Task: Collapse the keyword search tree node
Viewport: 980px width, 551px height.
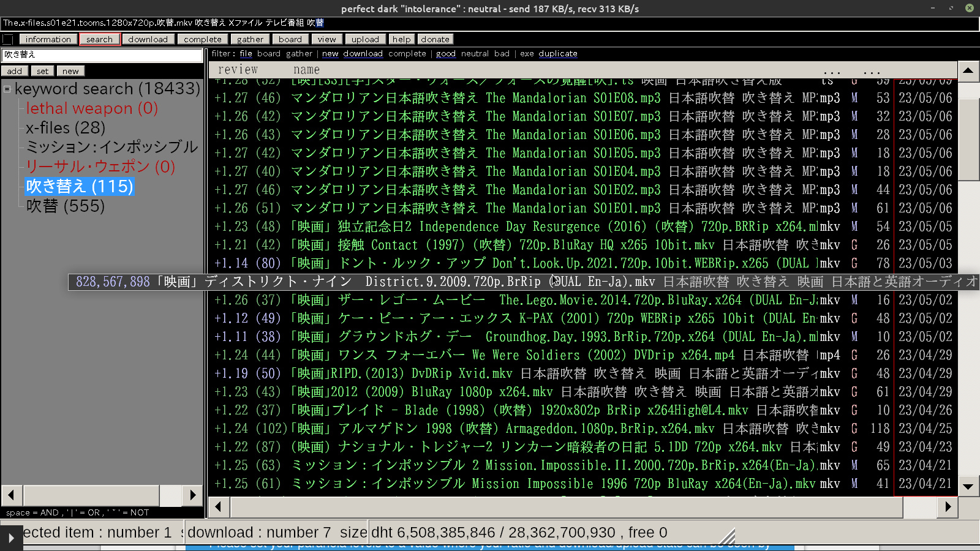Action: (x=7, y=89)
